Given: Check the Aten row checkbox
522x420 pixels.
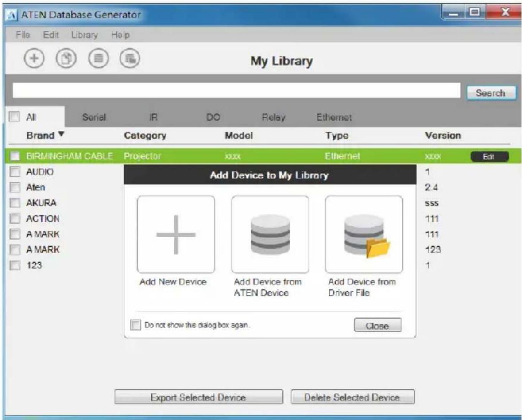Looking at the screenshot, I should 15,187.
